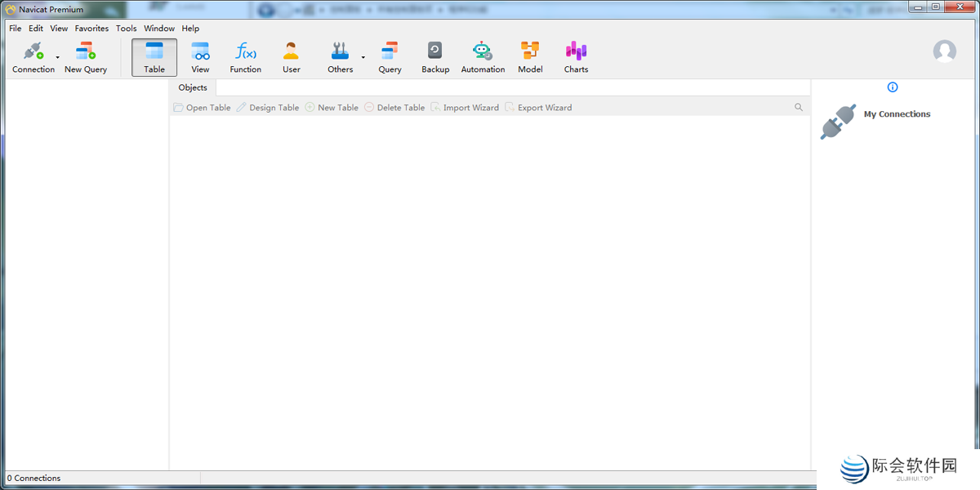Screen dimensions: 980x490
Task: Switch to the View object type
Action: pos(200,56)
